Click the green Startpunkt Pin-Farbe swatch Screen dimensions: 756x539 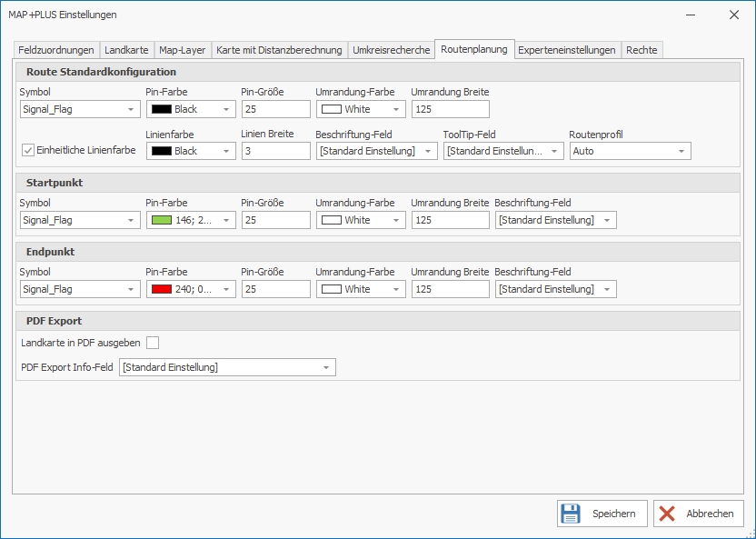(x=162, y=220)
